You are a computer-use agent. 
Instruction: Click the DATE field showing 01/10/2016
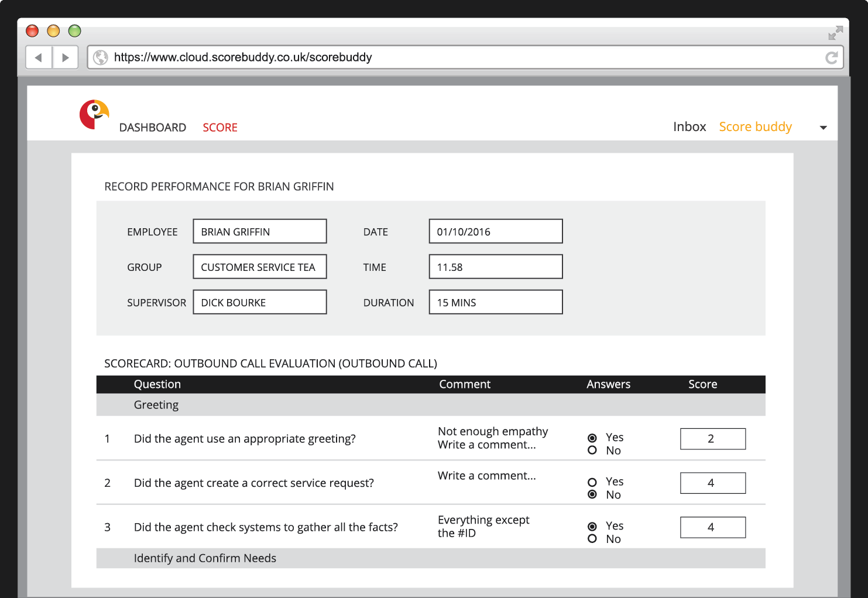point(496,231)
